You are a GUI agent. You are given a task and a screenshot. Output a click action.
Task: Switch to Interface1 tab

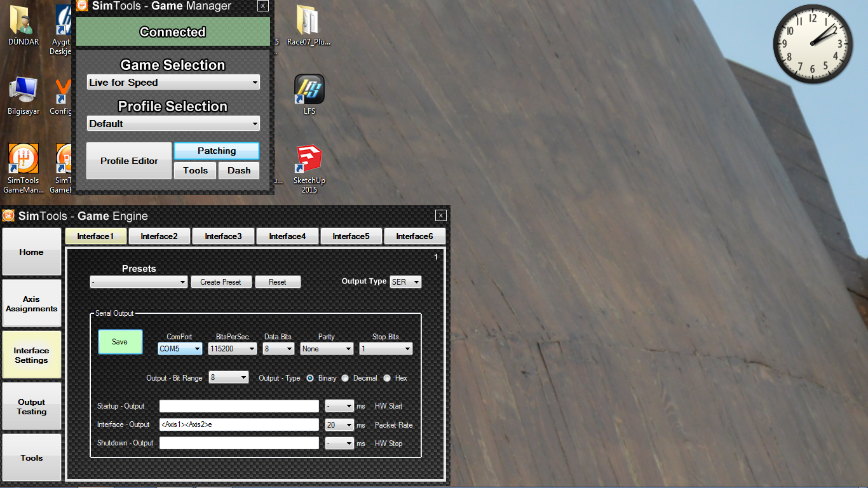[x=95, y=236]
